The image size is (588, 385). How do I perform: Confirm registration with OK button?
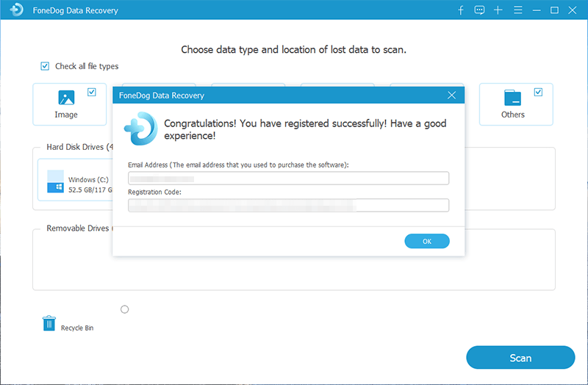pos(427,241)
